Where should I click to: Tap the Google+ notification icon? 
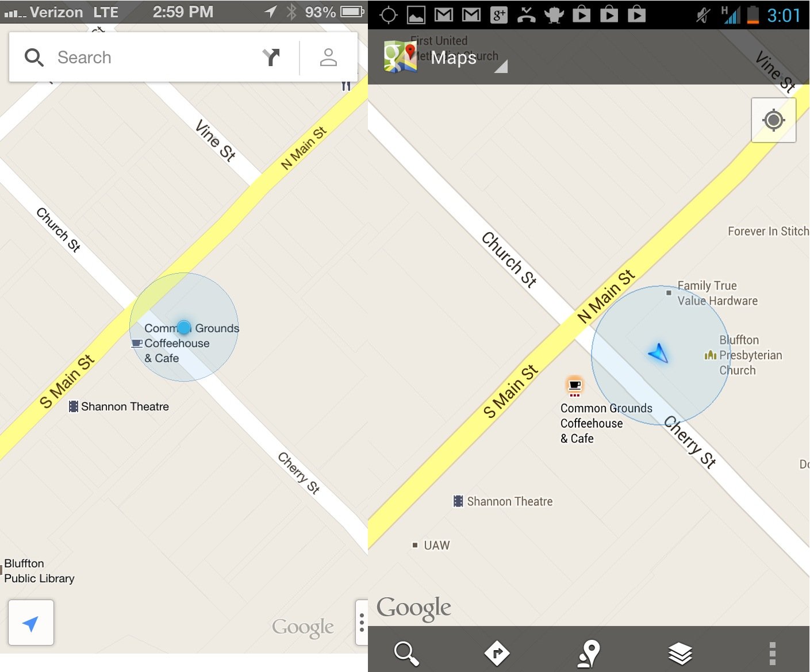[x=499, y=15]
